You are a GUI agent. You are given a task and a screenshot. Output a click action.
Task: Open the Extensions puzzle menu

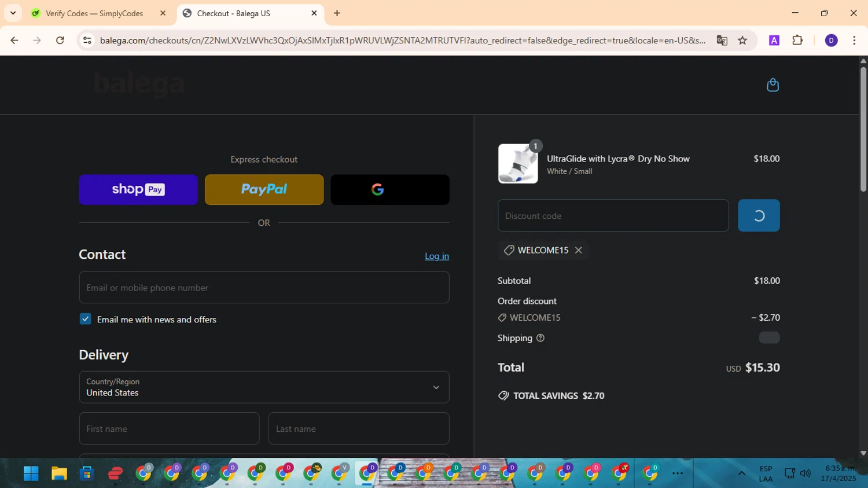(x=797, y=40)
